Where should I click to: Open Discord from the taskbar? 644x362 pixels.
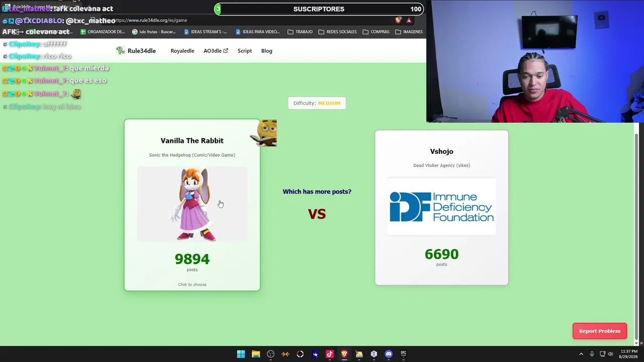(388, 354)
